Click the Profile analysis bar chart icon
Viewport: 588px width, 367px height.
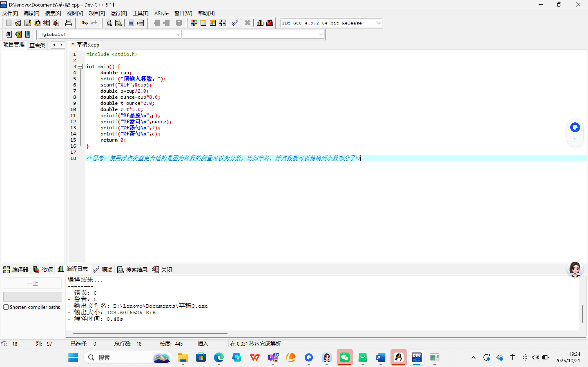[260, 23]
